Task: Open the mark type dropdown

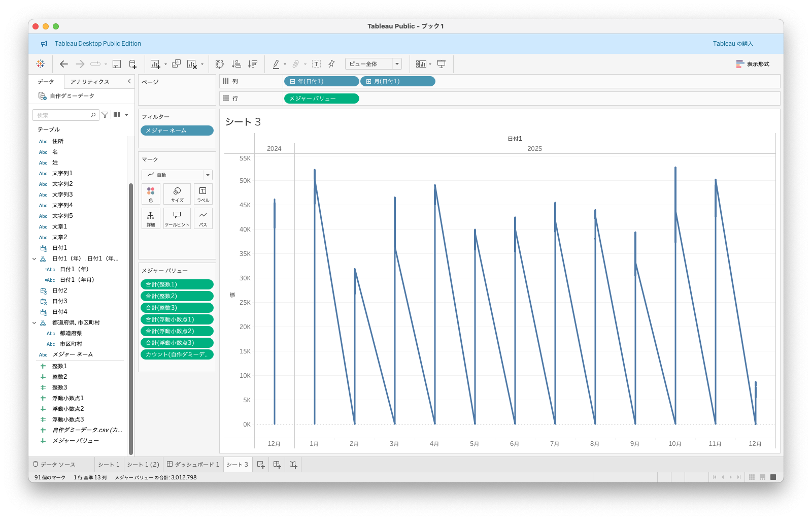Action: [x=208, y=175]
